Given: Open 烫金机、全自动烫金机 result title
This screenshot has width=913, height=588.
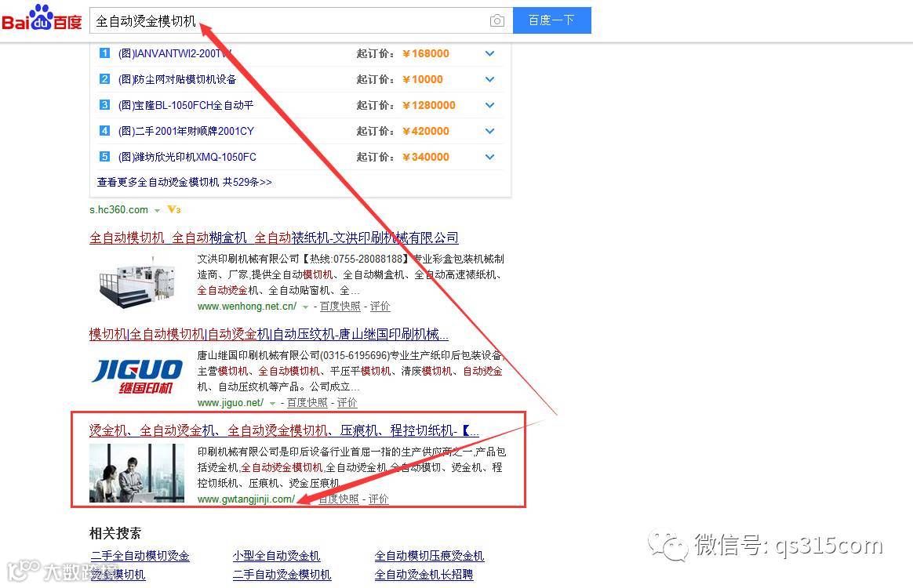Looking at the screenshot, I should tap(284, 431).
